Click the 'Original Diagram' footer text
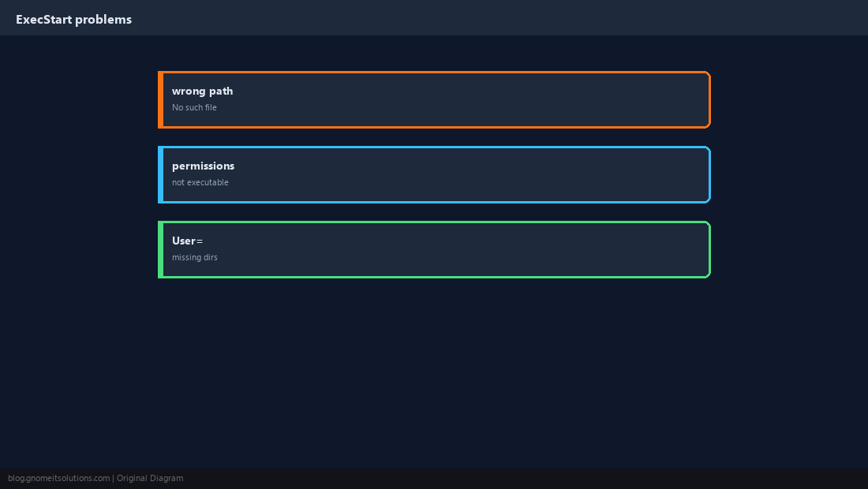The width and height of the screenshot is (868, 489). (149, 479)
